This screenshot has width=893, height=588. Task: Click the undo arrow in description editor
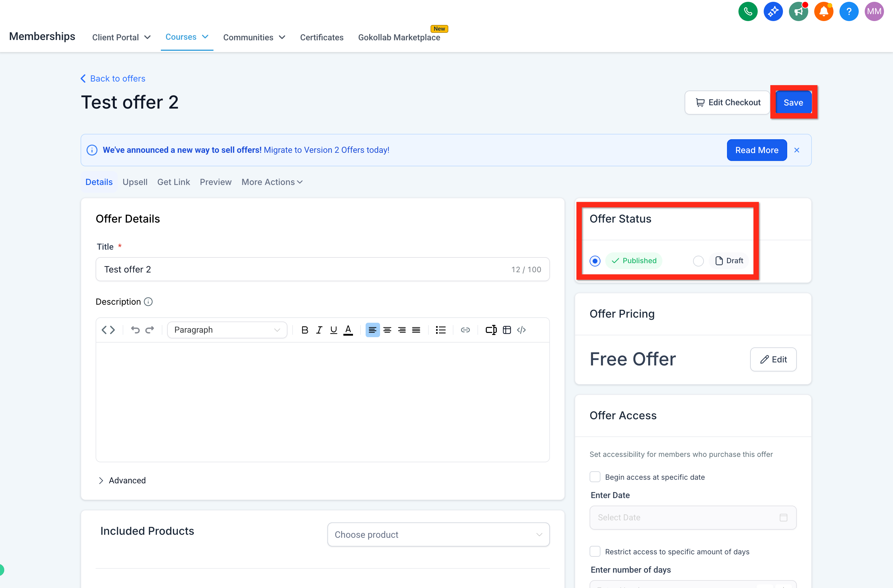click(135, 330)
